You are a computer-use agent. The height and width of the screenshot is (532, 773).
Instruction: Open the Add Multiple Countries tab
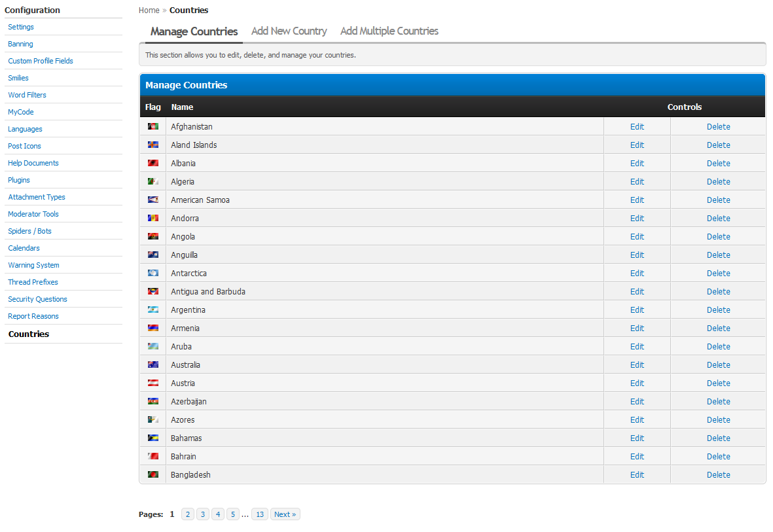[389, 31]
